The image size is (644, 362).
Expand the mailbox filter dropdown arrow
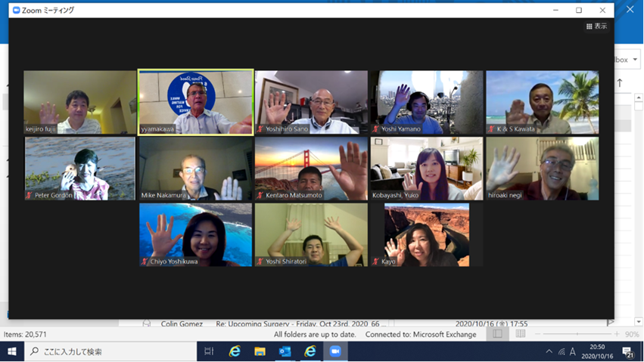(x=635, y=60)
